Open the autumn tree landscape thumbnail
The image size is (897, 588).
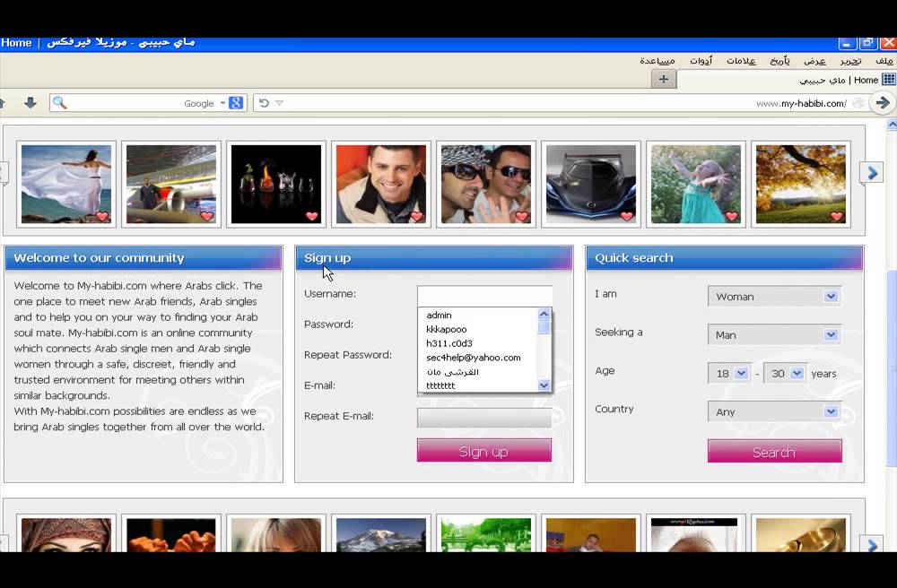pyautogui.click(x=801, y=184)
